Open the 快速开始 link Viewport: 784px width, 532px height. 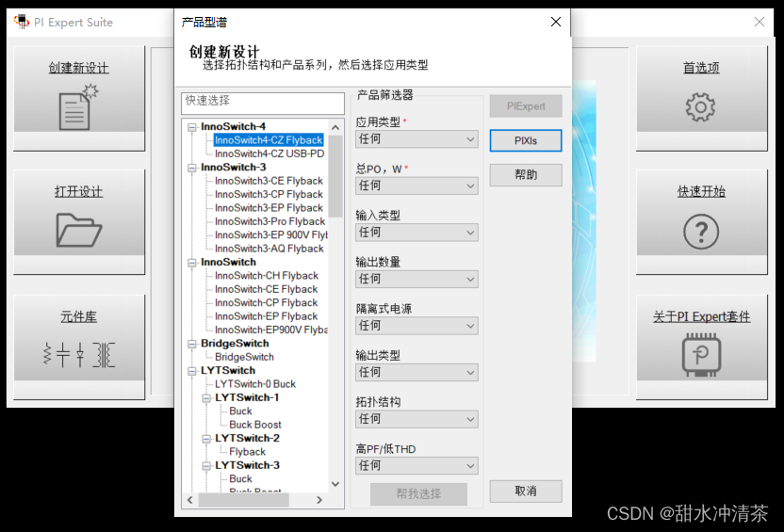(x=701, y=192)
